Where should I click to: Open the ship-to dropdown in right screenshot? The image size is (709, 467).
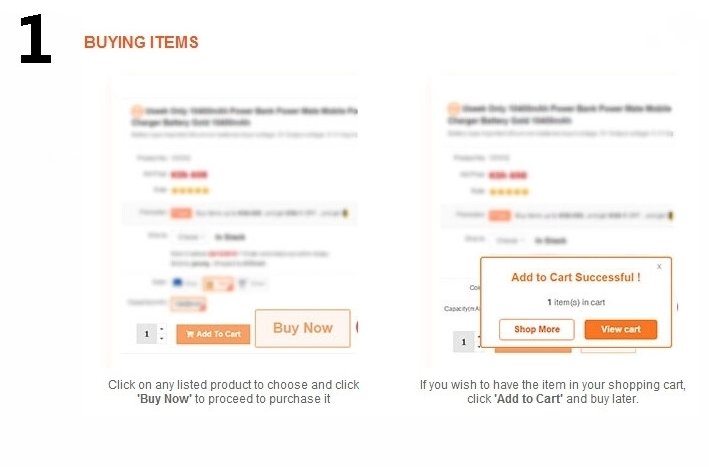pyautogui.click(x=510, y=241)
